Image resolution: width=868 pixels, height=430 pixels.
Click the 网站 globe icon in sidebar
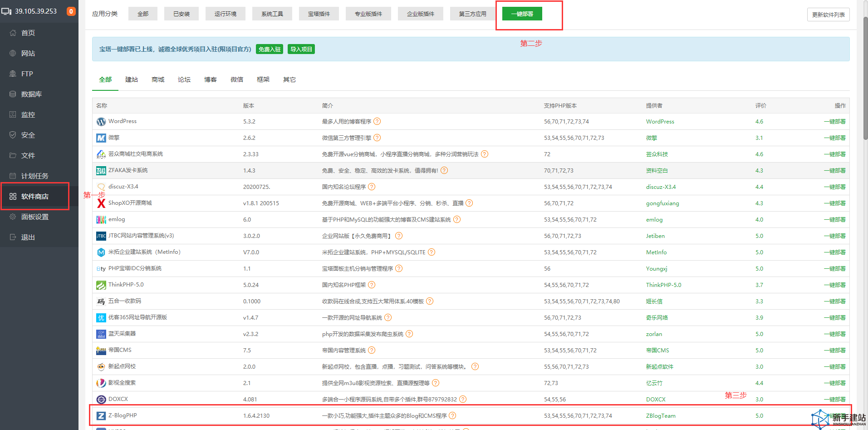click(x=13, y=53)
